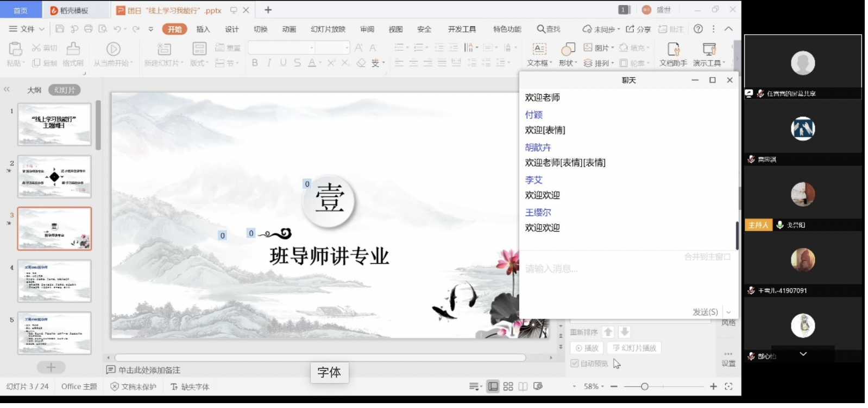Expand the send options arrow beside 发送(S)
This screenshot has width=868, height=408.
tap(728, 312)
